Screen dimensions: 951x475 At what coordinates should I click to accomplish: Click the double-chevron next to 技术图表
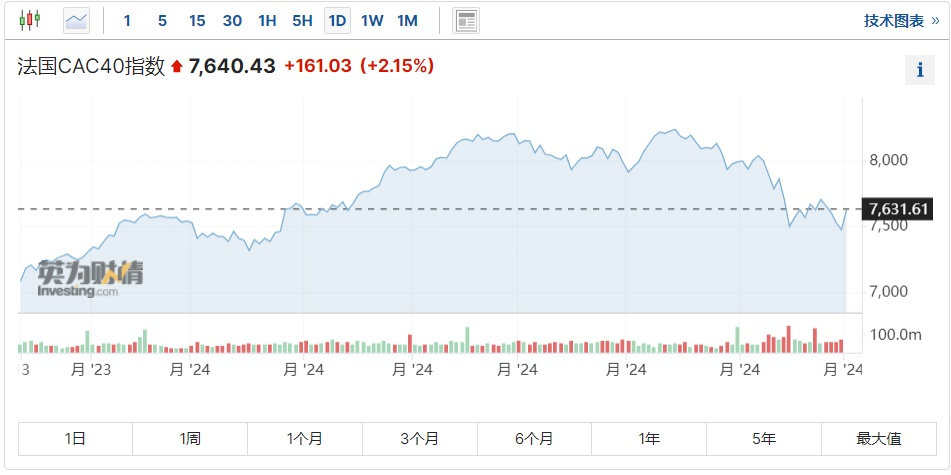click(935, 21)
